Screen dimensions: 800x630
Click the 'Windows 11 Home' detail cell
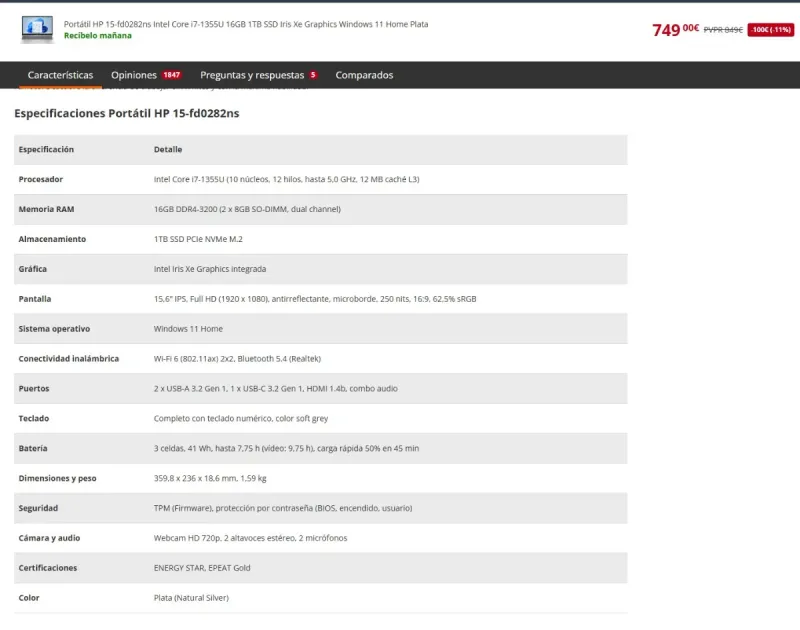pyautogui.click(x=188, y=329)
